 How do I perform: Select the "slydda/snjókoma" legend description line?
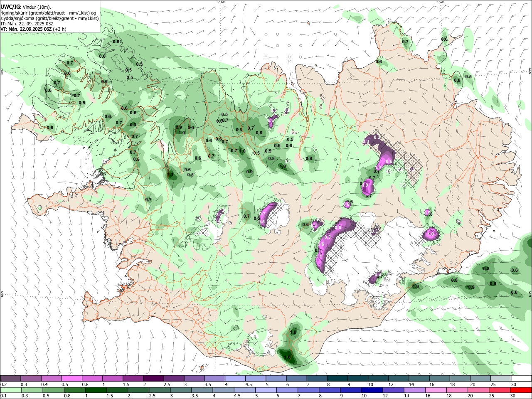coord(49,18)
